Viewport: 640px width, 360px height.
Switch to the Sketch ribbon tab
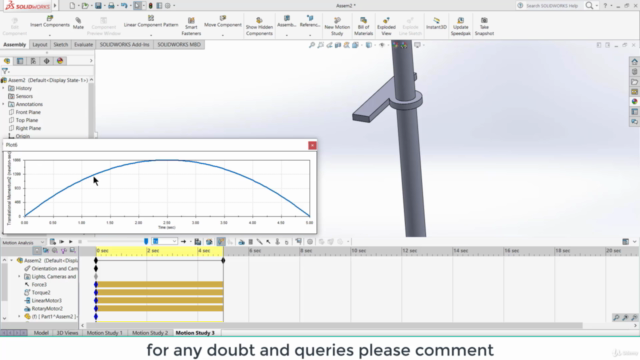tap(61, 44)
